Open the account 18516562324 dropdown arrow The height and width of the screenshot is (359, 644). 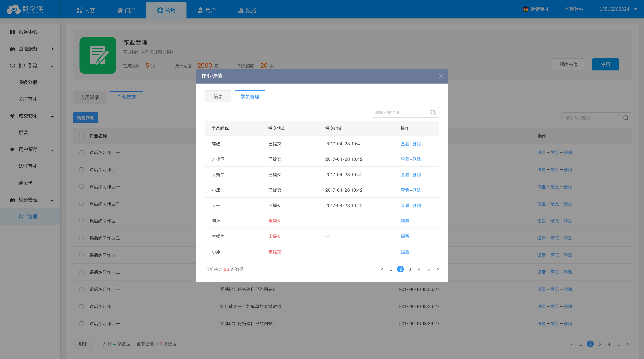pos(636,9)
